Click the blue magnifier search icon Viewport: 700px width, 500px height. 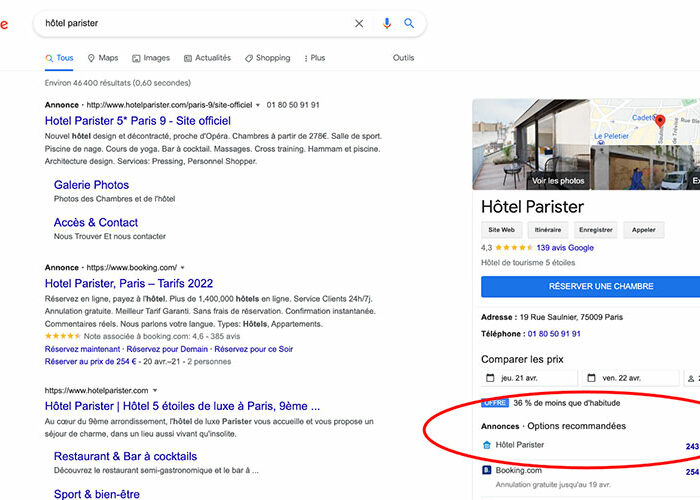(409, 23)
